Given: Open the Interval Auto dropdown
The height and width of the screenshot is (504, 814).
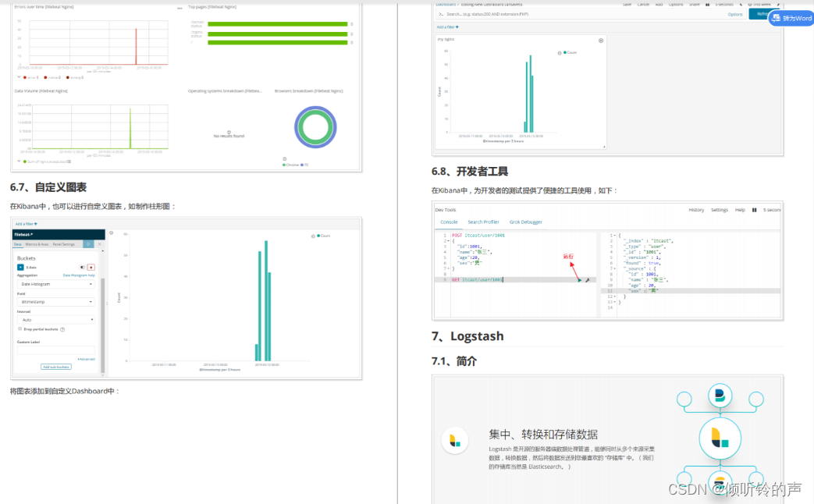Looking at the screenshot, I should (x=56, y=319).
